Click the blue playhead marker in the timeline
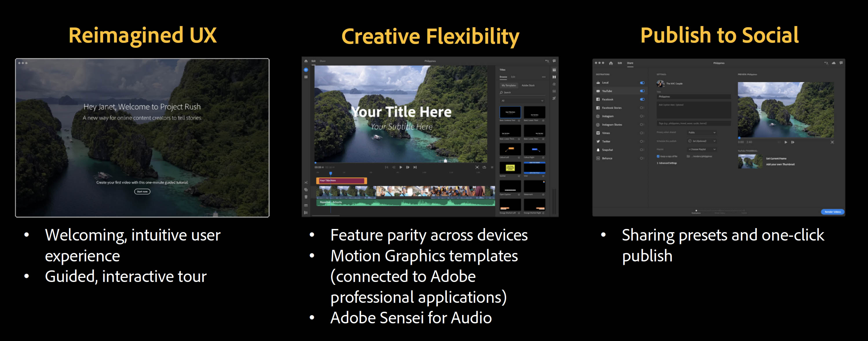The width and height of the screenshot is (868, 341). click(331, 174)
